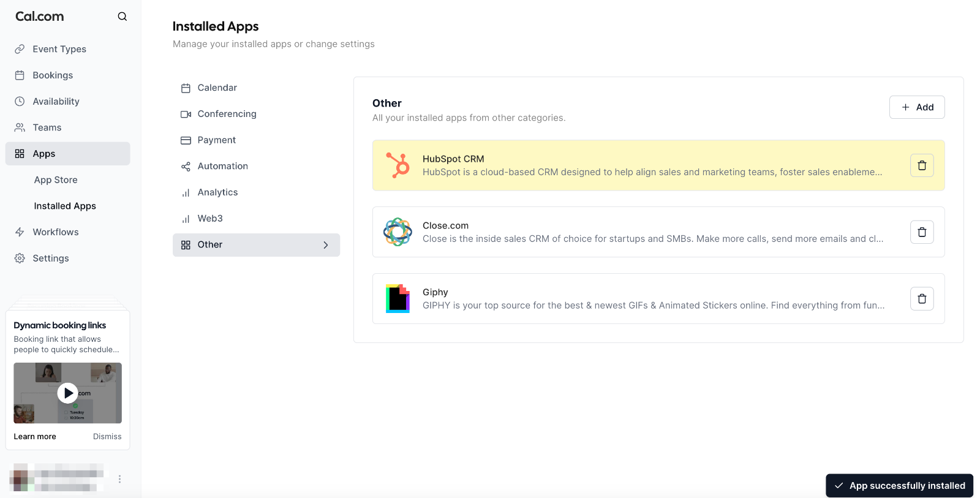Expand the Other category chevron

(326, 245)
